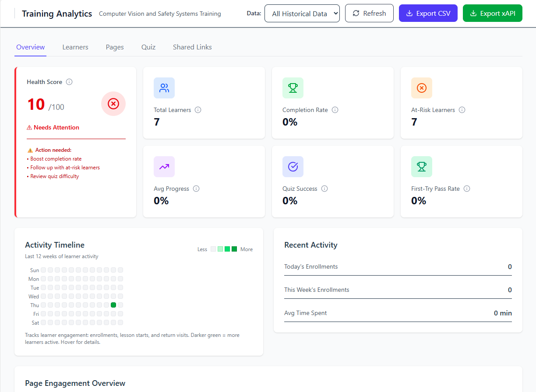Open the All Historical Data dropdown
Screen dimensions: 536x392
tap(302, 14)
